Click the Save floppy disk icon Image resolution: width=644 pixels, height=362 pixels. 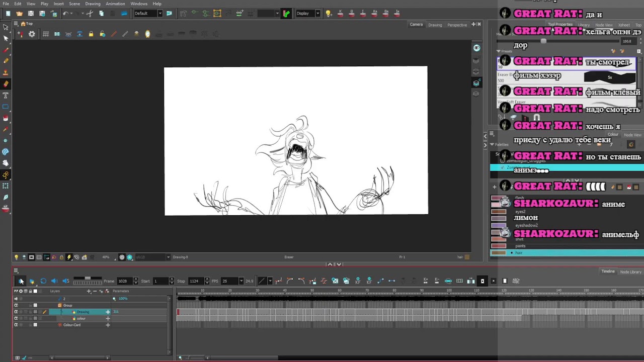[x=31, y=14]
